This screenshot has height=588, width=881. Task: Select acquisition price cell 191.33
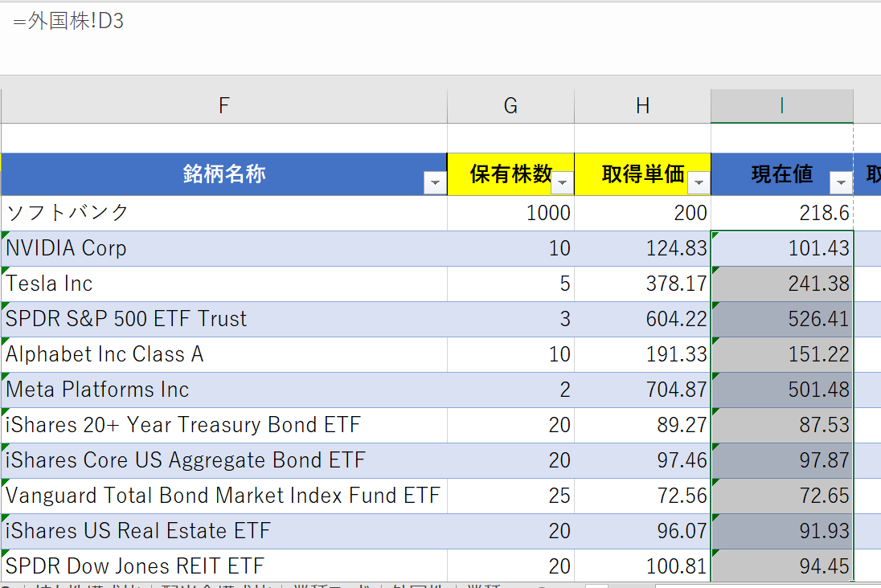coord(643,354)
